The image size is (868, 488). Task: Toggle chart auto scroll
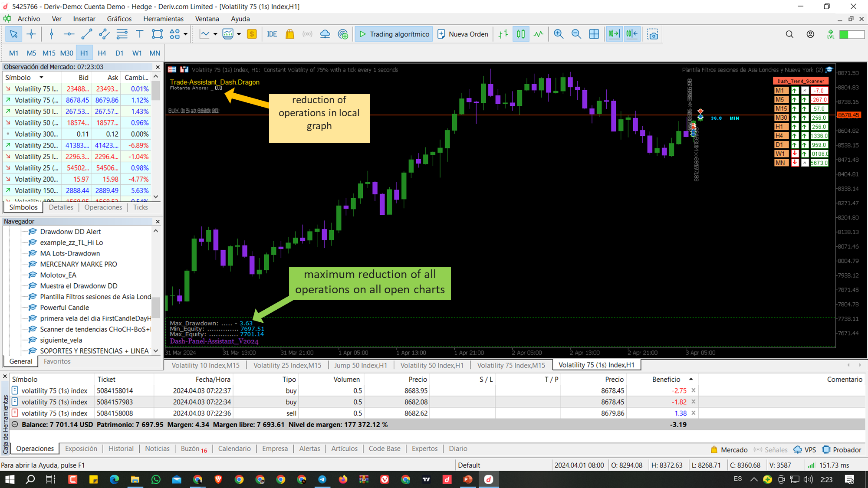614,34
